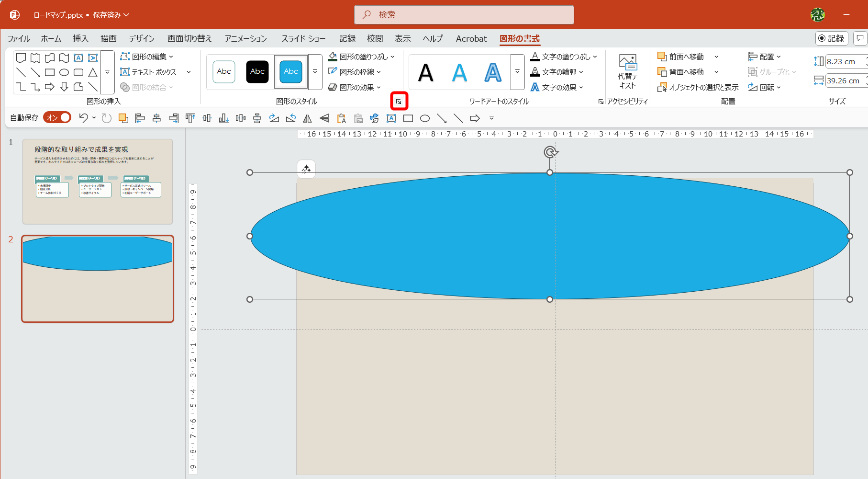Open the ファイル menu
The height and width of the screenshot is (479, 868).
point(19,39)
